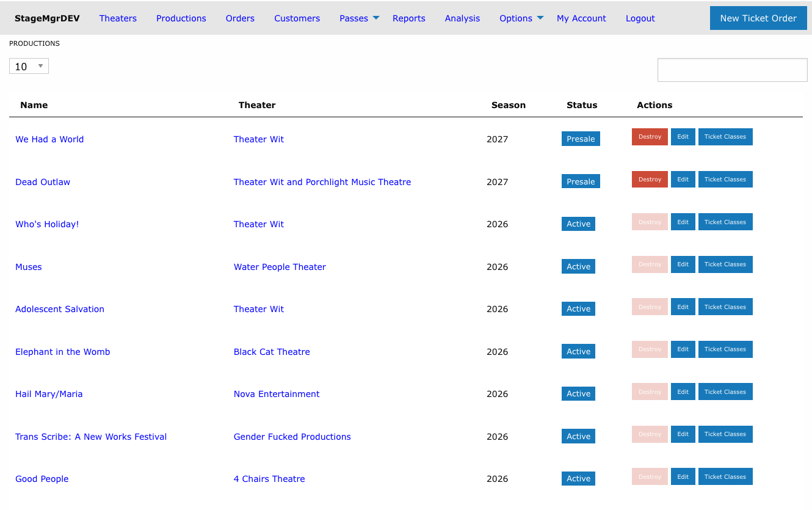Click Active status badge for Muses
The width and height of the screenshot is (812, 510).
click(578, 266)
